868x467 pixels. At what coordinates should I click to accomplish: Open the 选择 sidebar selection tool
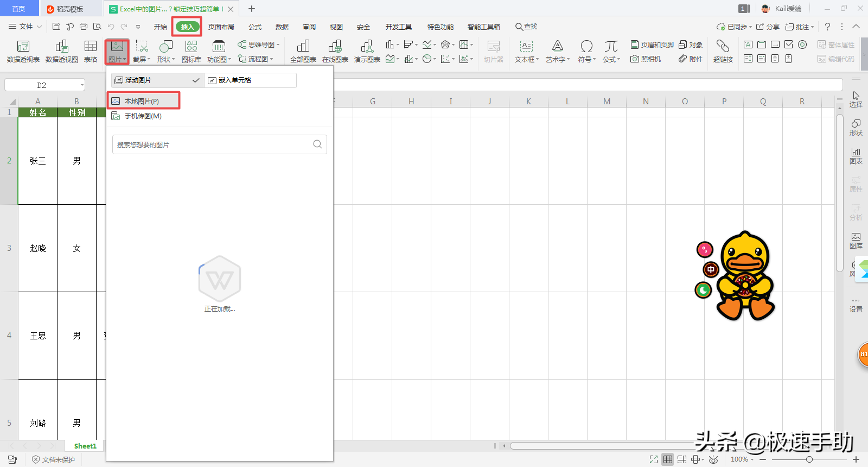click(x=856, y=99)
